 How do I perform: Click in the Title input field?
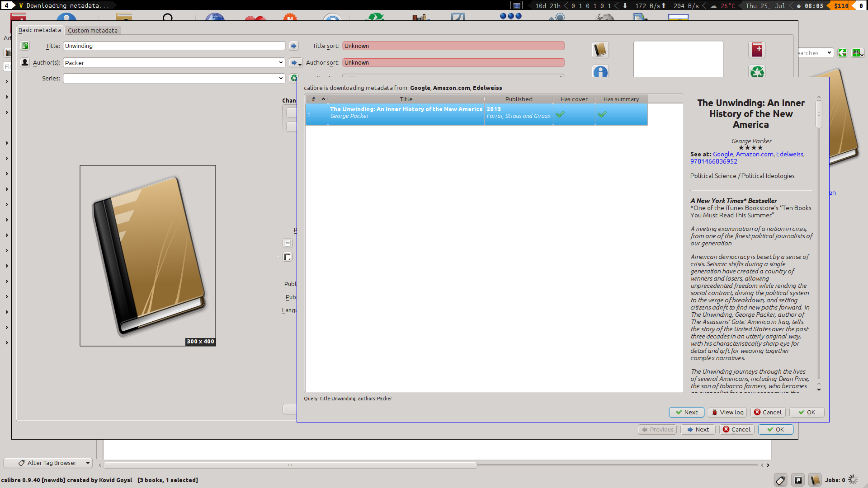(174, 46)
